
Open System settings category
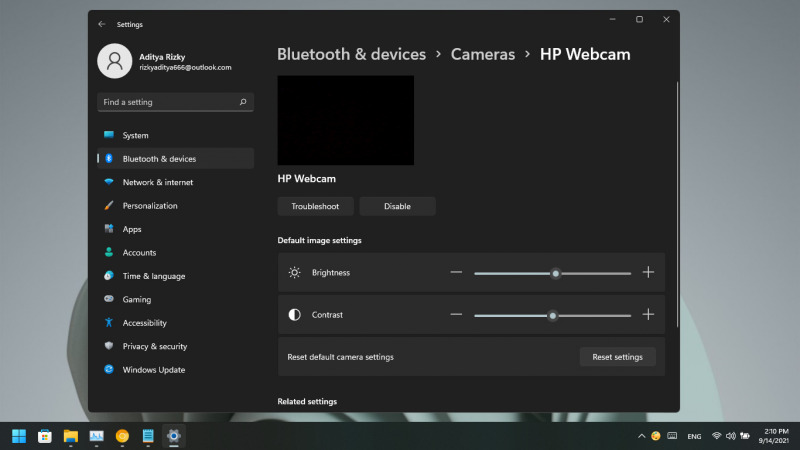click(x=176, y=135)
